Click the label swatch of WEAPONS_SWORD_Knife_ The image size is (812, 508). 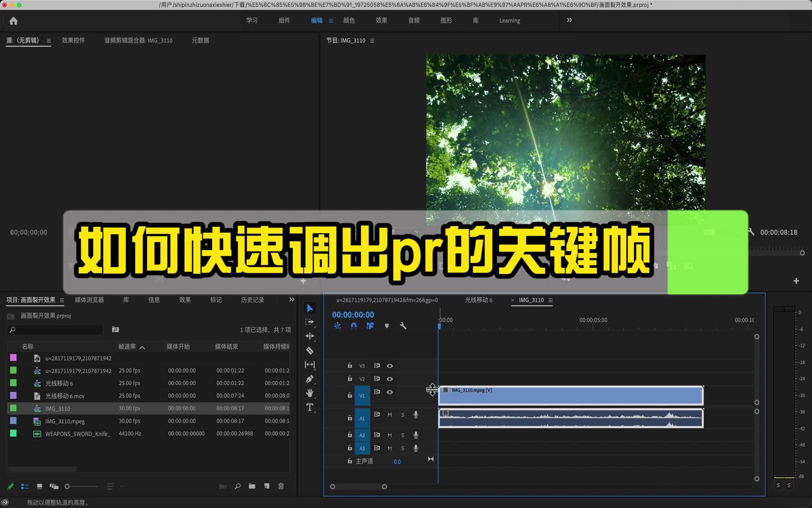pos(13,434)
